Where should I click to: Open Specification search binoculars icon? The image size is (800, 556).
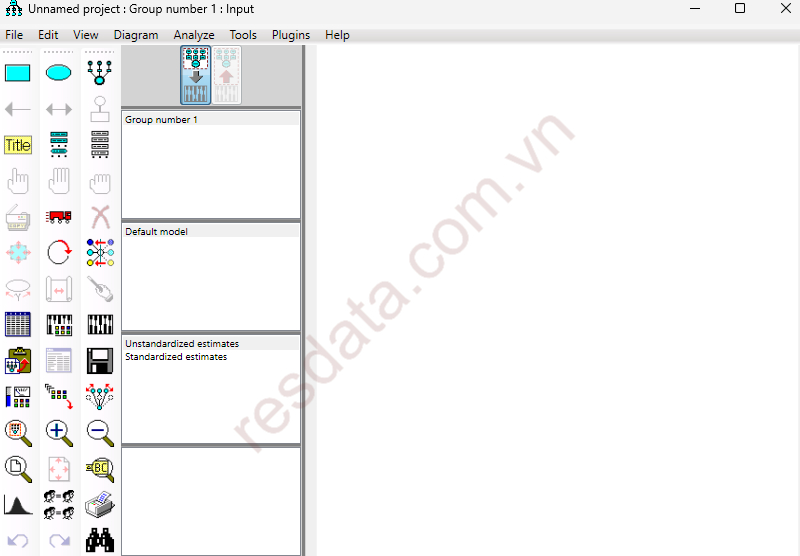click(100, 540)
